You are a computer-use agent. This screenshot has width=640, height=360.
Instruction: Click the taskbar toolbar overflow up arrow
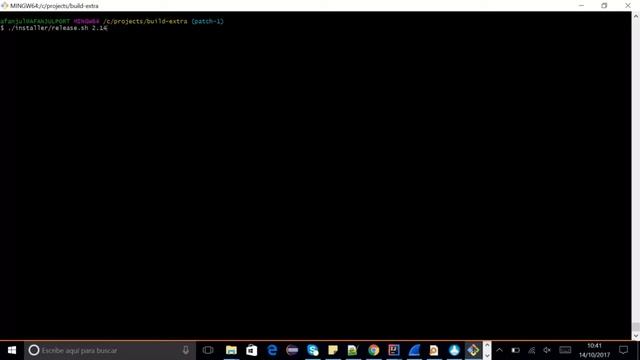[x=487, y=345]
